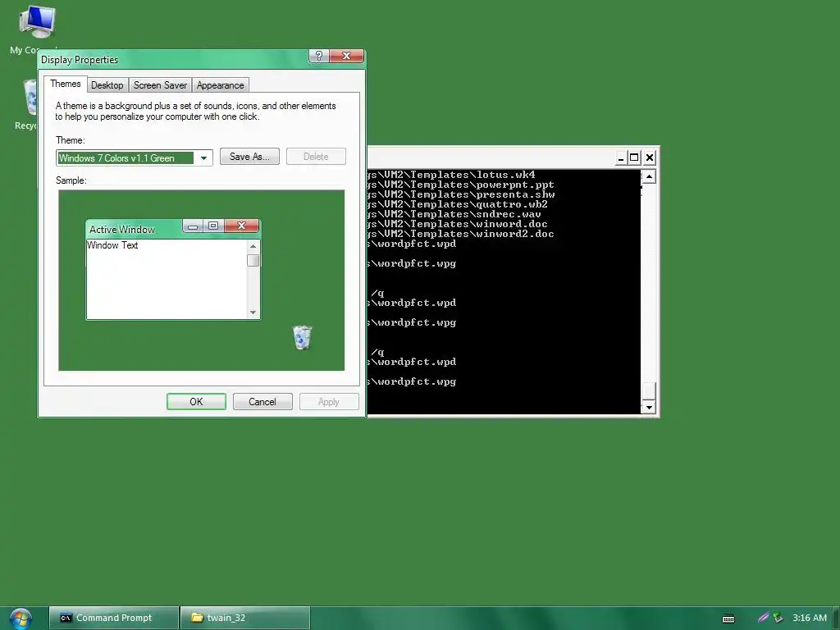Screen dimensions: 840x630
Task: Click the Cancel button
Action: pyautogui.click(x=262, y=402)
